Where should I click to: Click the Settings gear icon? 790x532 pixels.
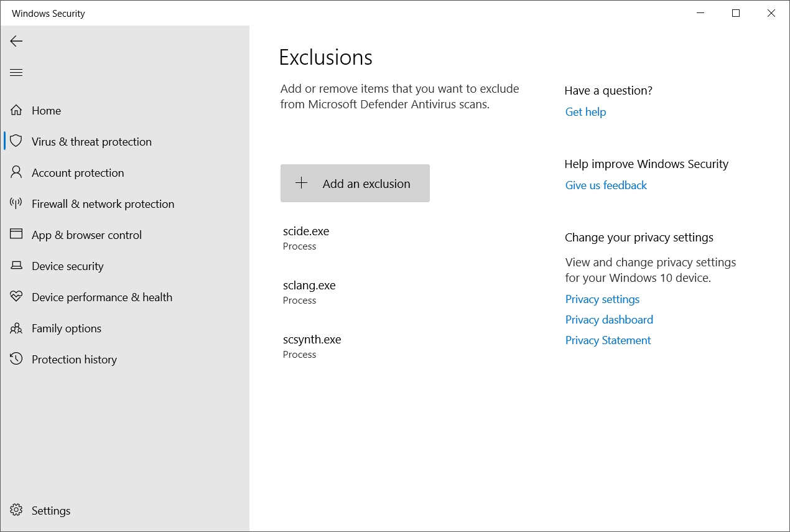click(x=16, y=510)
